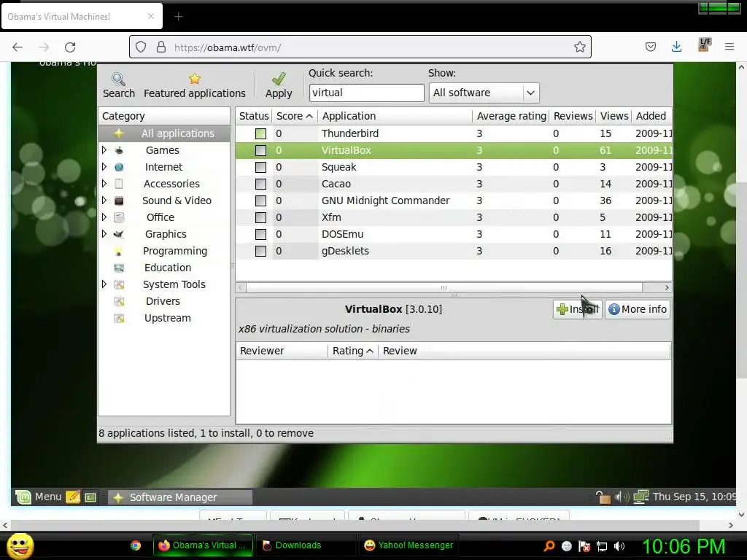Select the Squeak application row

point(454,167)
